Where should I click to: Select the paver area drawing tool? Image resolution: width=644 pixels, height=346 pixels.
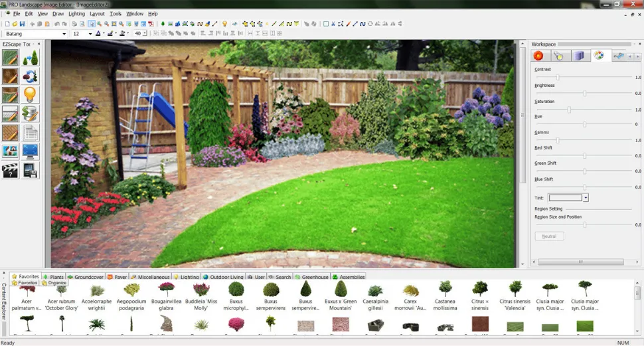click(x=10, y=133)
